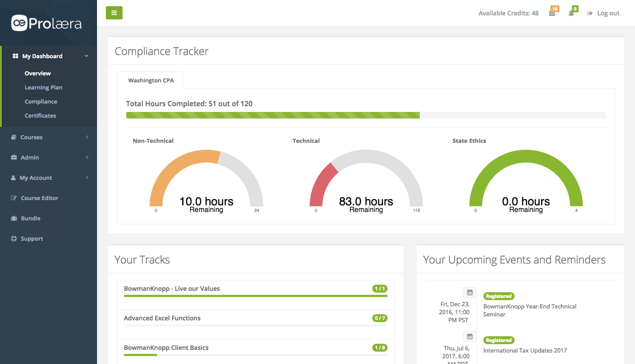The width and height of the screenshot is (635, 364).
Task: Select the My Dashboard grid icon
Action: click(x=14, y=56)
